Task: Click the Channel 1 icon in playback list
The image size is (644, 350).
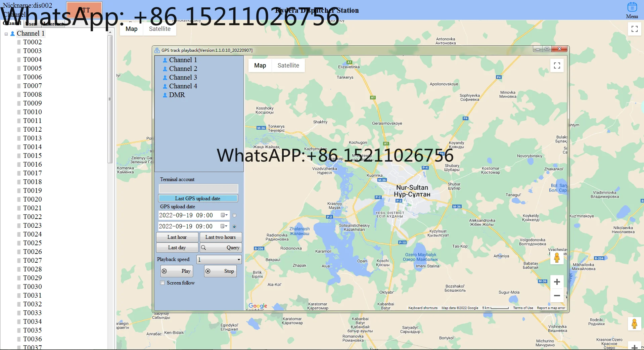Action: (165, 60)
